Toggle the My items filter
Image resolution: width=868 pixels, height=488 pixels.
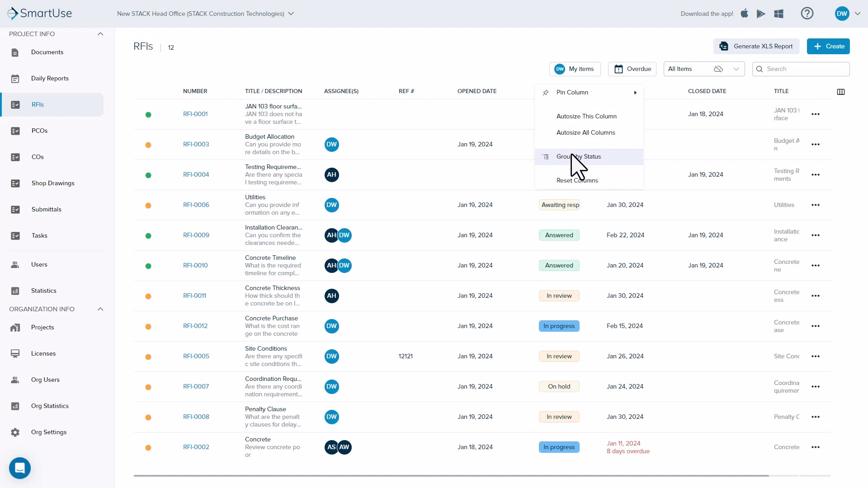pos(575,69)
